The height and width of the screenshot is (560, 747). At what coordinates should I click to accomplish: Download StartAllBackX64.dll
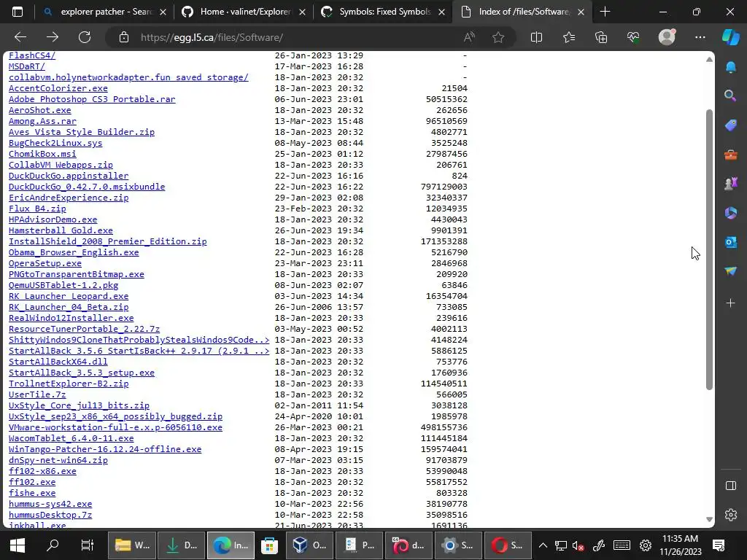click(58, 362)
